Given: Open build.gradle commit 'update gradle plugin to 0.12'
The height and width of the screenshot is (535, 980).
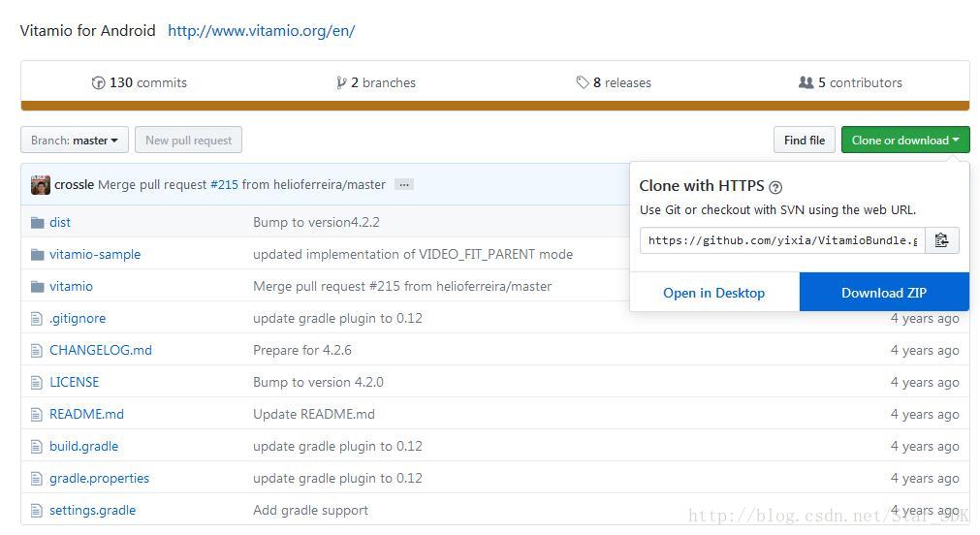Looking at the screenshot, I should point(337,446).
